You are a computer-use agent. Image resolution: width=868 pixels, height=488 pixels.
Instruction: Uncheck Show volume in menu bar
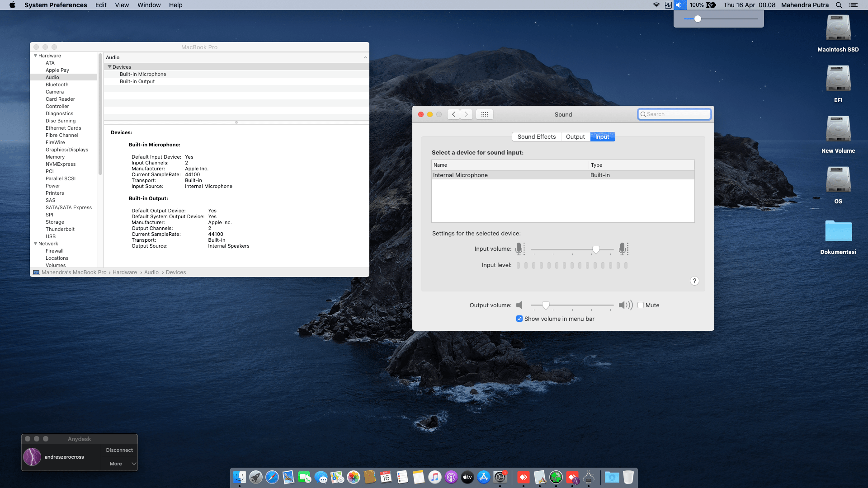pos(519,319)
